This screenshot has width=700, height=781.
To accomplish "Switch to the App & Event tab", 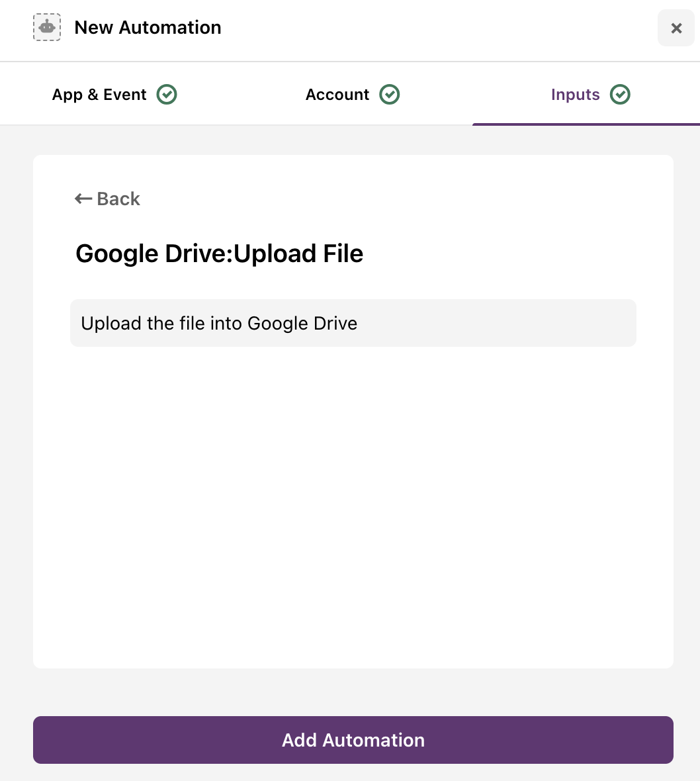I will (114, 95).
